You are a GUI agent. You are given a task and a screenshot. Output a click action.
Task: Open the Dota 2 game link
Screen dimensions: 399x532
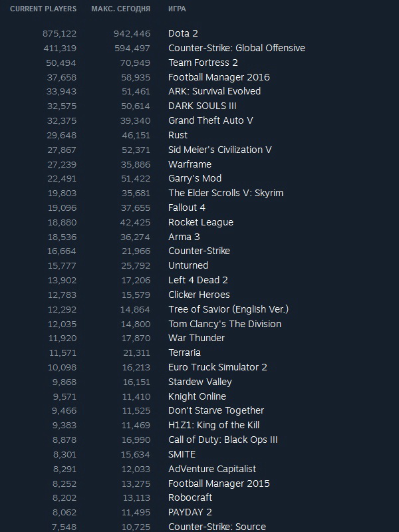click(x=184, y=33)
